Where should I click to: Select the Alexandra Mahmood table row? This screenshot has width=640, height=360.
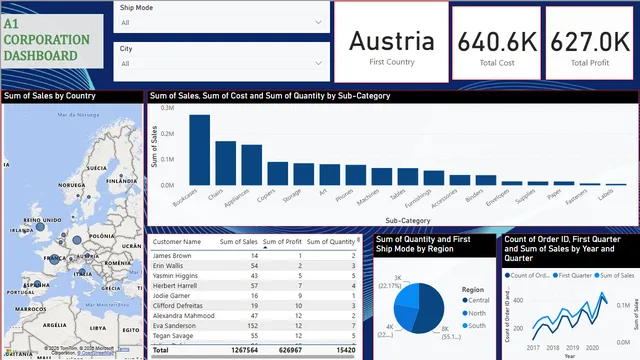click(253, 316)
